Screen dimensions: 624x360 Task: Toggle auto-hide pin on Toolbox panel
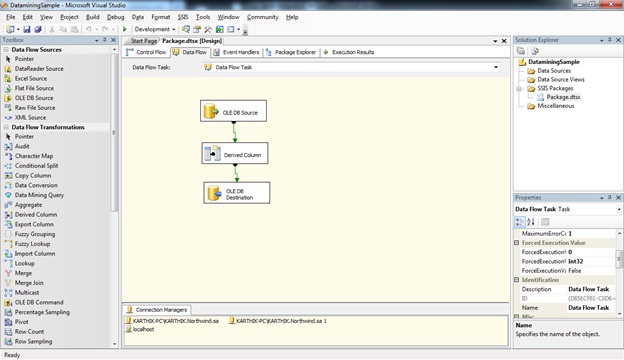(x=105, y=40)
